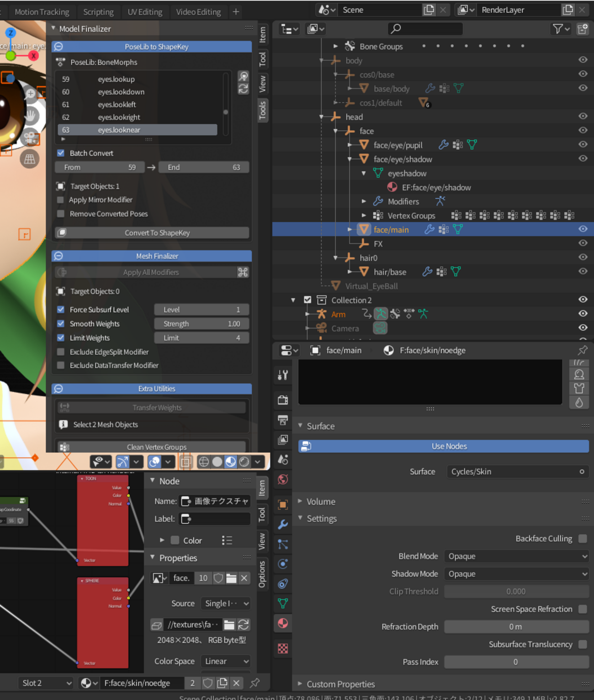Open the UV Editing workspace tab
Image resolution: width=594 pixels, height=700 pixels.
(x=145, y=12)
